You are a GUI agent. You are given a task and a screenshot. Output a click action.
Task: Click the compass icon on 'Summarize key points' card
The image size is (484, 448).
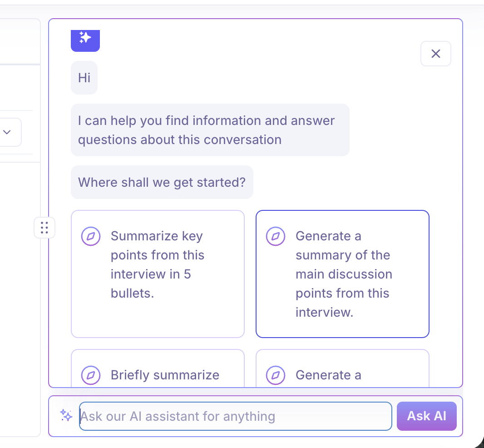coord(90,236)
